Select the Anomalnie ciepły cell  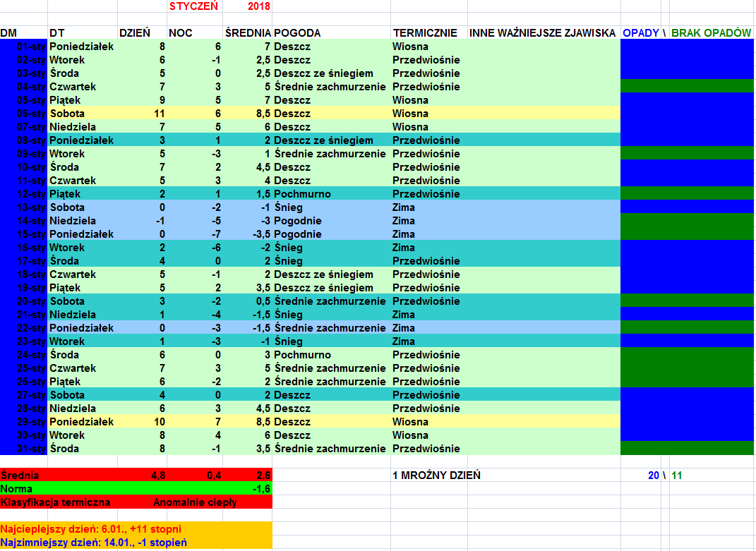click(x=195, y=502)
